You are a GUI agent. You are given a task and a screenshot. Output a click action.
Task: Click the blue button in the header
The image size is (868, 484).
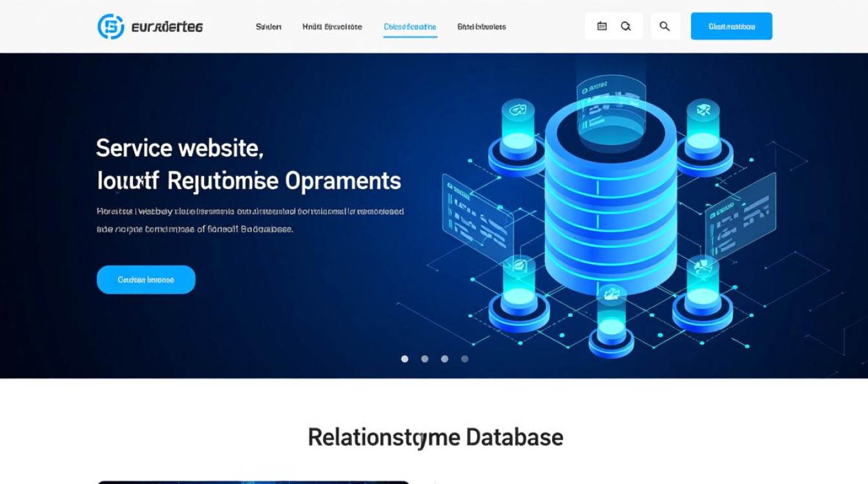pyautogui.click(x=731, y=26)
